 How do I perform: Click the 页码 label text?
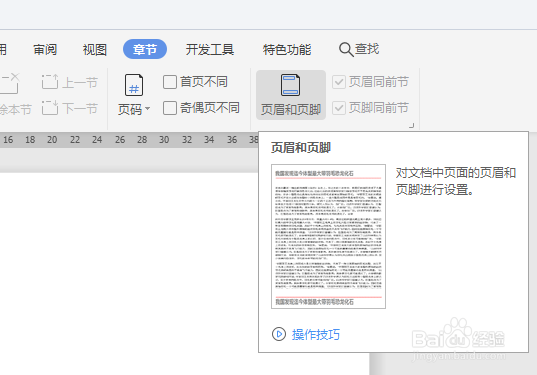click(130, 110)
